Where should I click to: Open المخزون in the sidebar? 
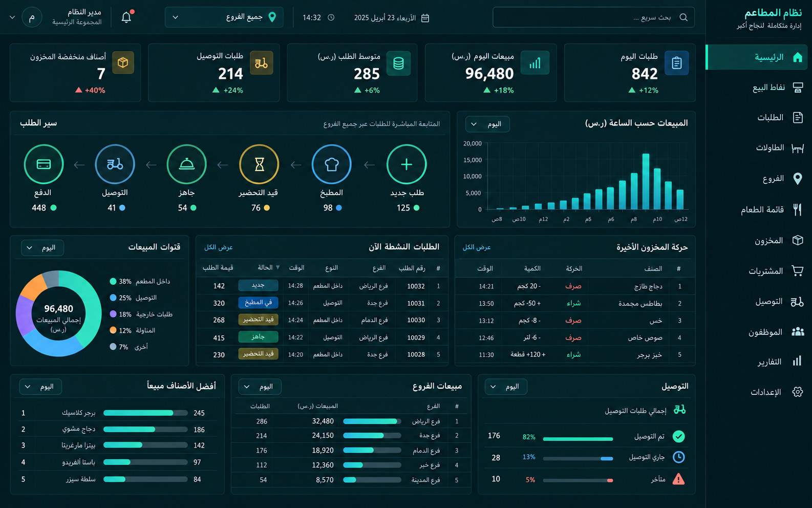[757, 241]
